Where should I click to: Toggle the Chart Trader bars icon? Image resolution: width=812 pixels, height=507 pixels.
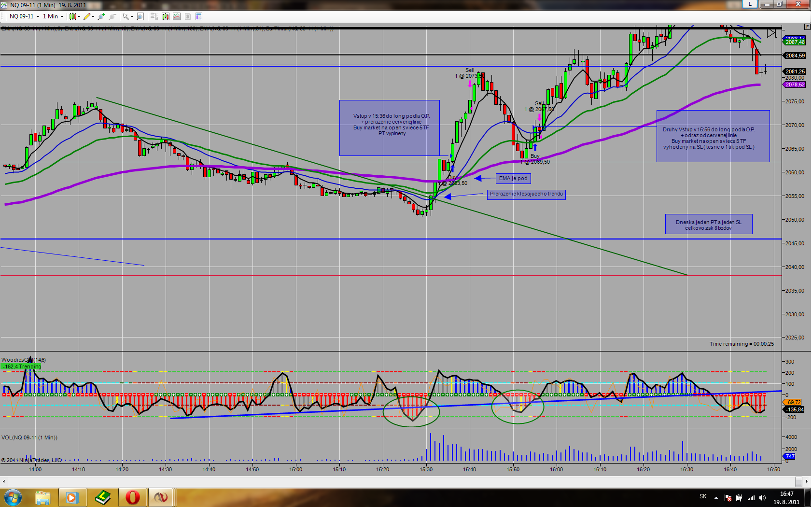click(154, 16)
